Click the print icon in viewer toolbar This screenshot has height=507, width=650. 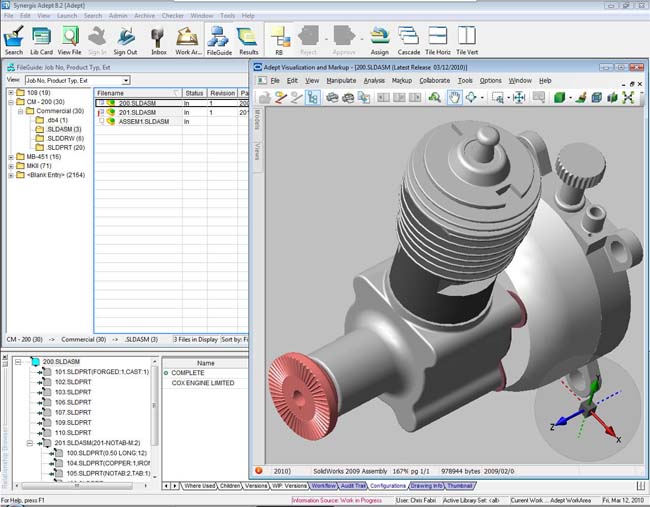(332, 98)
